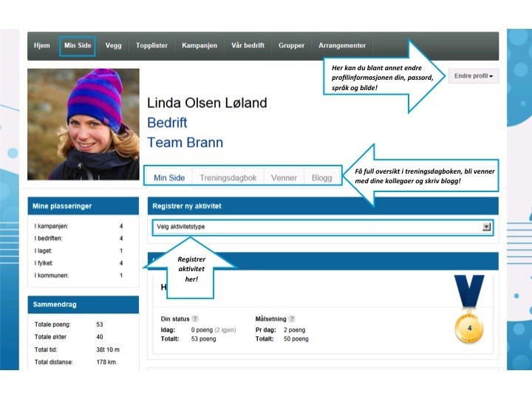This screenshot has width=532, height=399.
Task: Click the Bedrift link under name
Action: (x=167, y=123)
